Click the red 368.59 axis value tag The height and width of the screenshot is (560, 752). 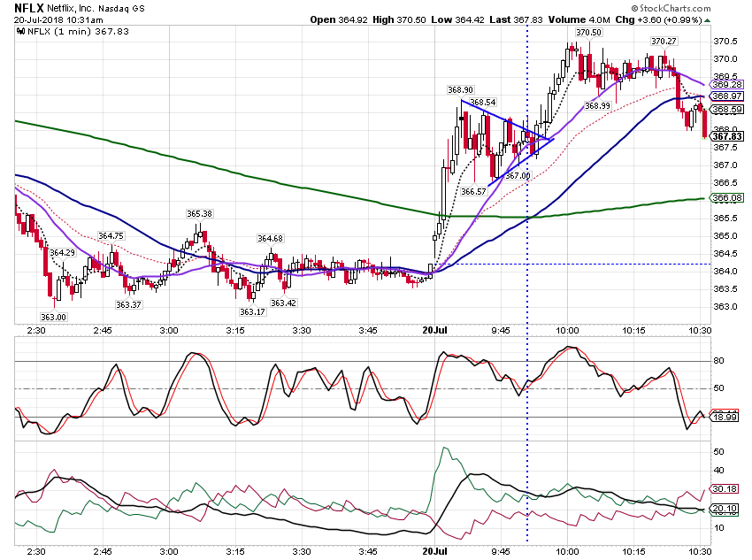click(x=726, y=110)
